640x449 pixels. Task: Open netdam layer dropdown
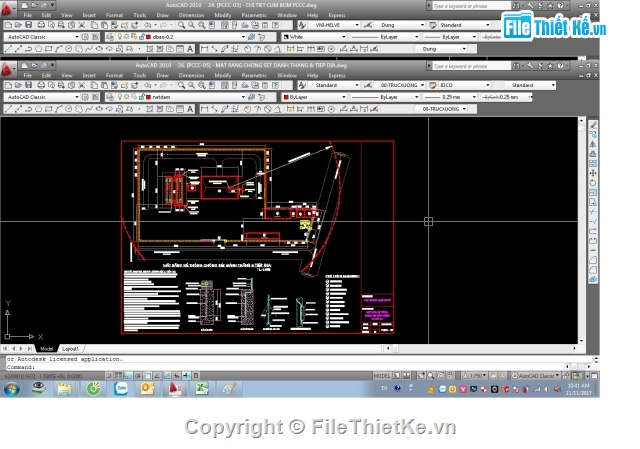click(243, 97)
